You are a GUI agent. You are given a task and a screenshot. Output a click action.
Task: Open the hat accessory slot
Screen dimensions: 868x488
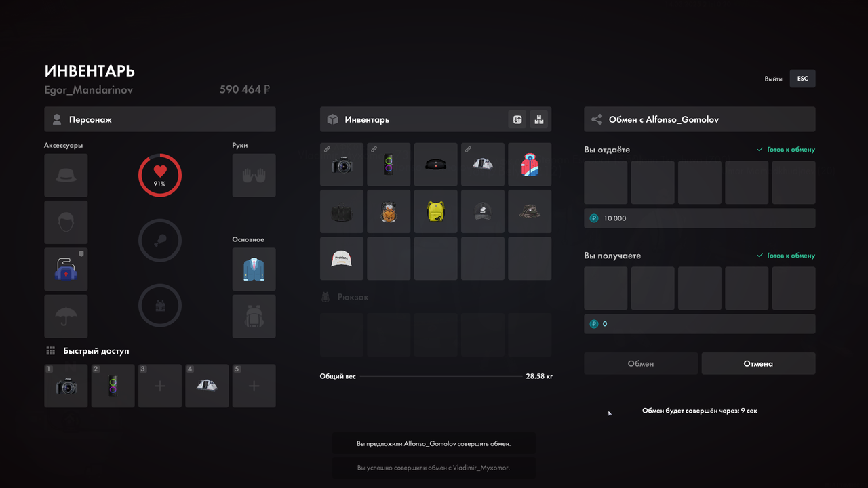pos(66,175)
